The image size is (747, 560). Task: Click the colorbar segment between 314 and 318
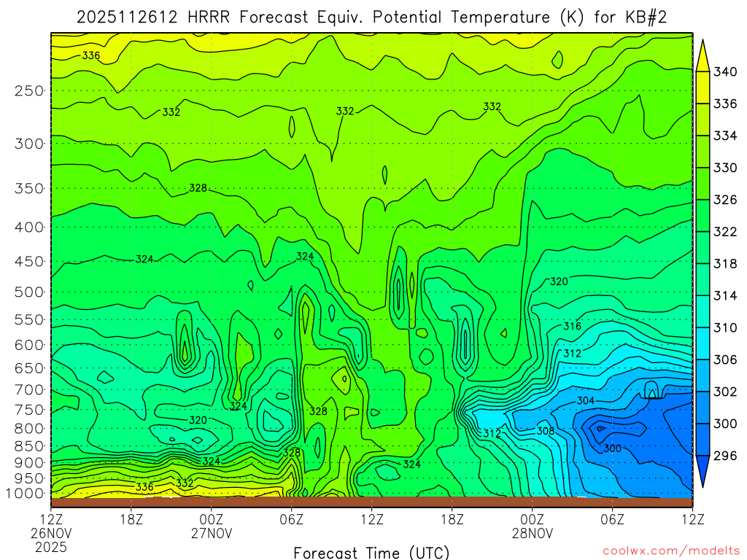[703, 280]
